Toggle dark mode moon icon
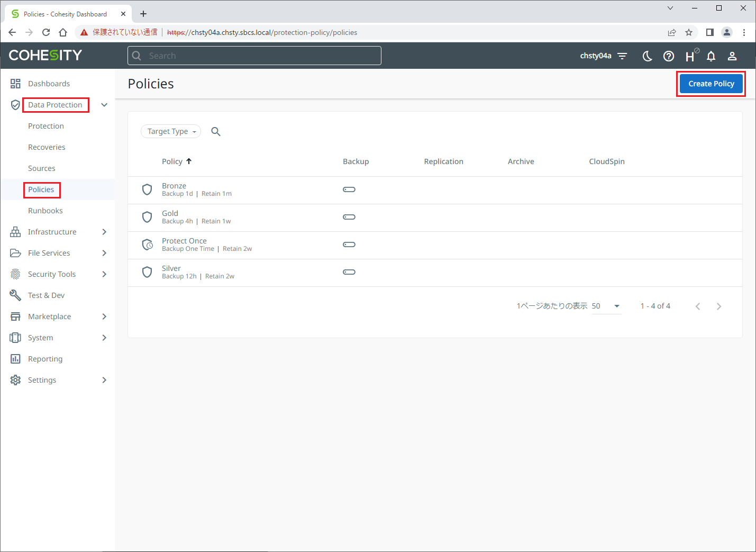Screen dimensions: 756x552 click(647, 56)
